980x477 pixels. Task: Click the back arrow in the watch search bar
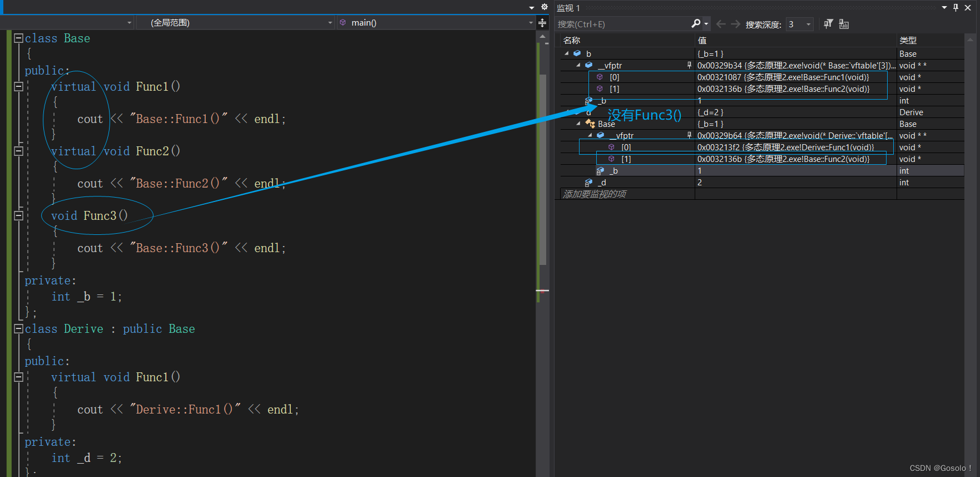(x=721, y=24)
